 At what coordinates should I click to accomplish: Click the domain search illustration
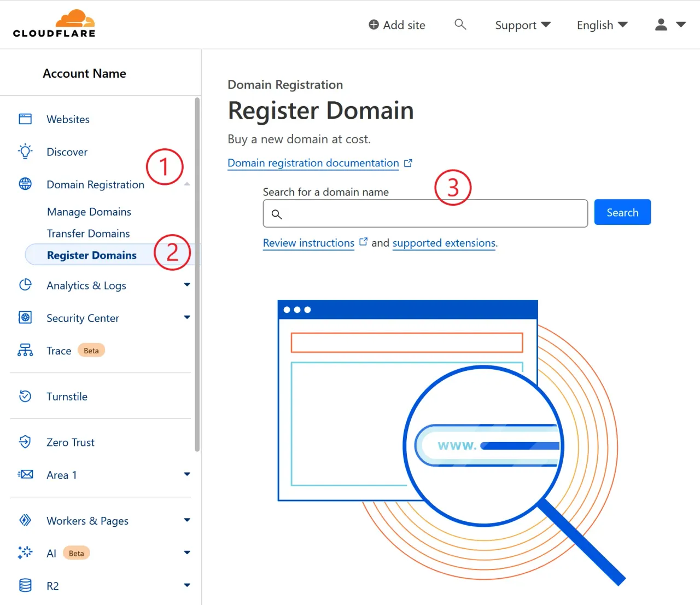452,442
